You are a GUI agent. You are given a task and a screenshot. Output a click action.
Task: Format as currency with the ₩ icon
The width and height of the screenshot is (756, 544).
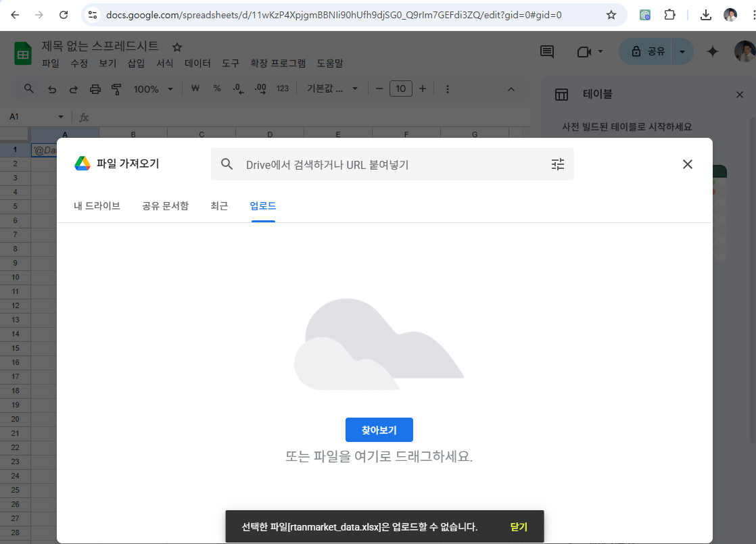(x=195, y=89)
